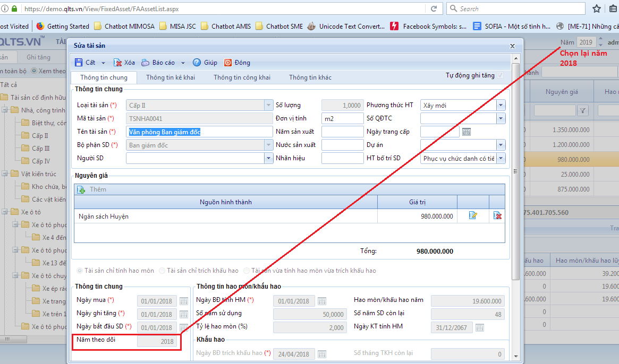Open calendar for Ngày BĐ tính HM

(322, 301)
